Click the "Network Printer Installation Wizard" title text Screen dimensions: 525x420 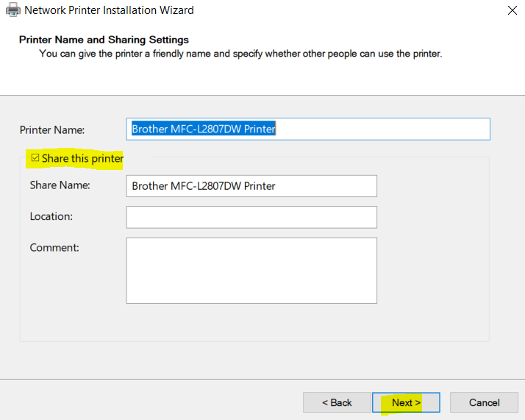pyautogui.click(x=109, y=10)
